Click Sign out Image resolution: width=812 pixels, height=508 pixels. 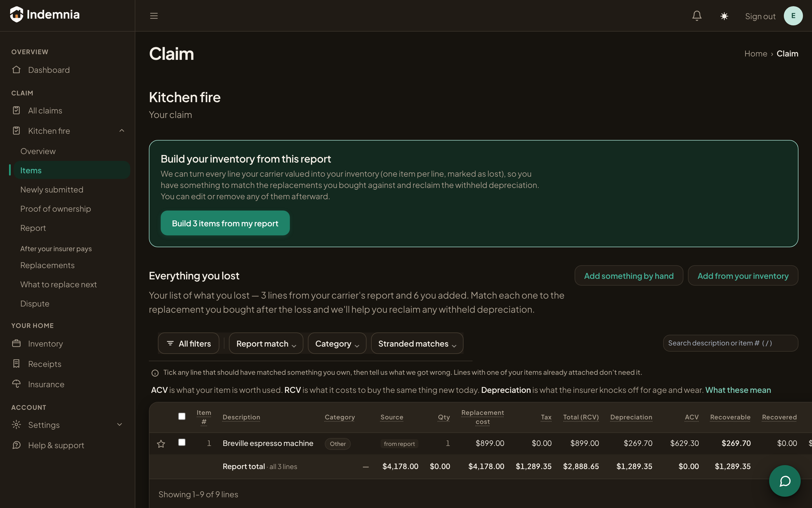(760, 16)
